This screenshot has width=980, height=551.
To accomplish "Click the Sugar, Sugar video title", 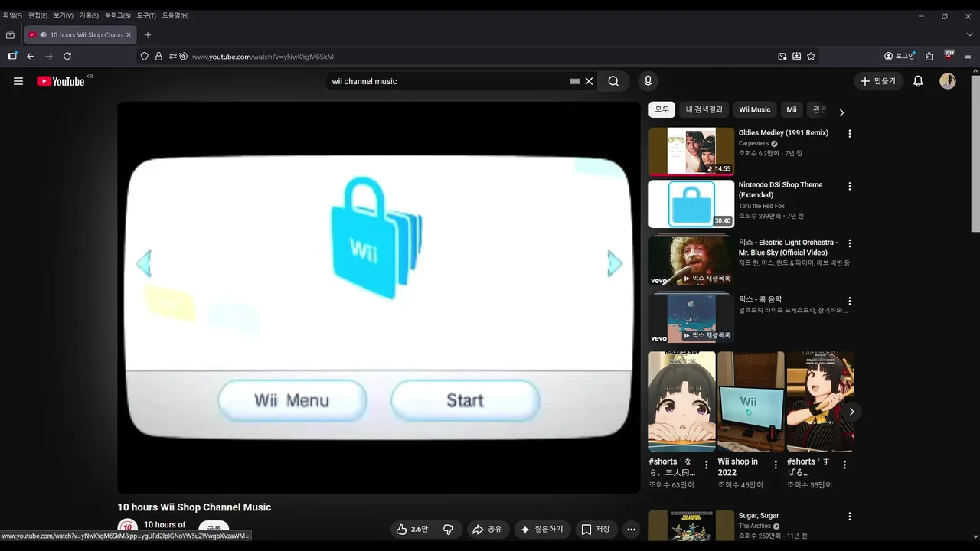I will pos(759,516).
